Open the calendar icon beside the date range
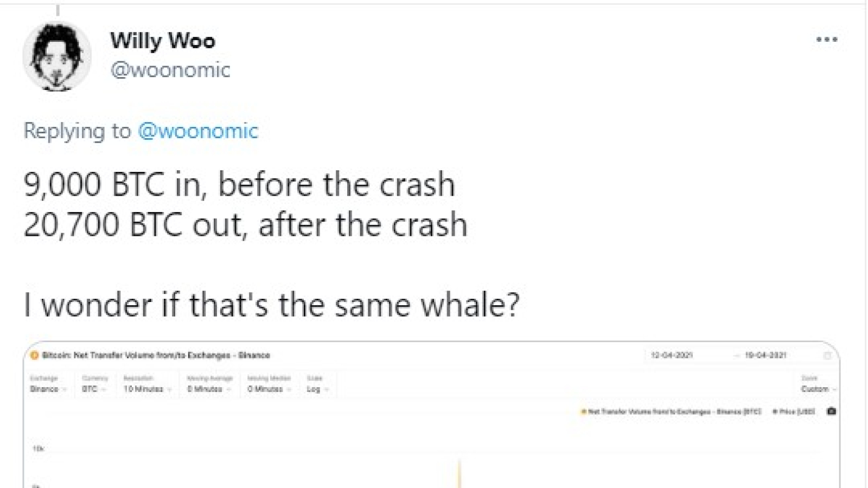Screen dimensions: 868x488 tap(827, 356)
